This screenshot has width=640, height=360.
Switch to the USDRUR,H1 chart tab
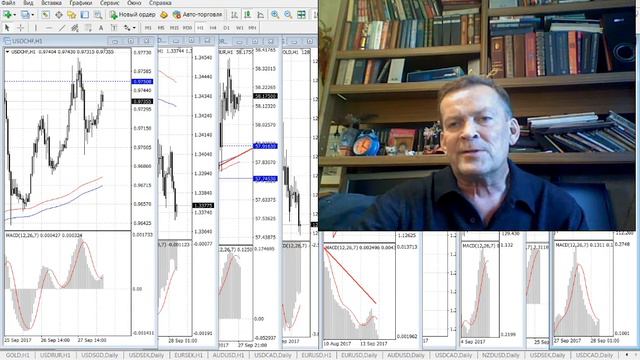pos(55,356)
